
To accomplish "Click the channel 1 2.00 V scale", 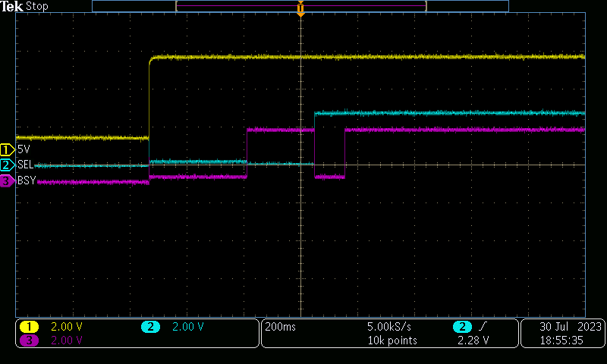I will (x=67, y=327).
